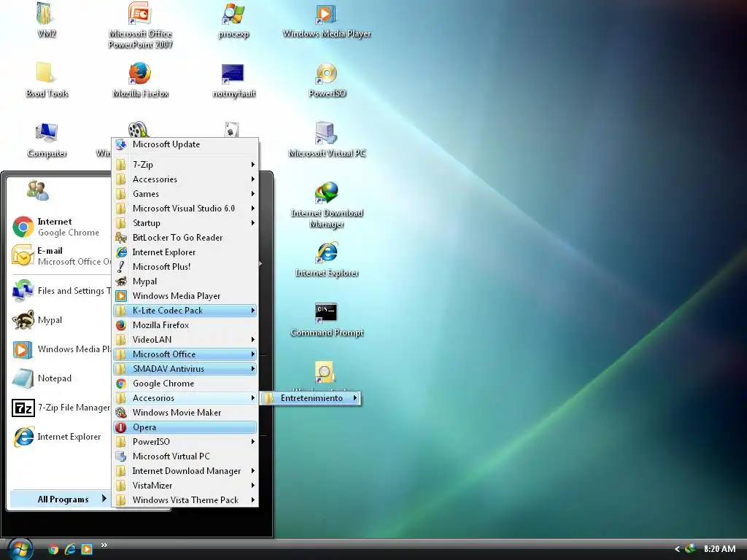Launch Windows Movie Maker
Image resolution: width=747 pixels, height=560 pixels.
pos(185,413)
